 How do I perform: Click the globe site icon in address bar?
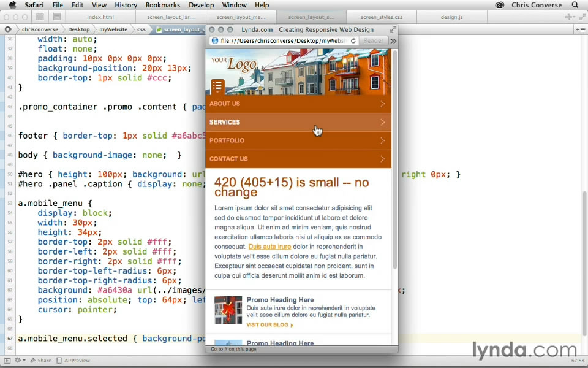pyautogui.click(x=215, y=40)
